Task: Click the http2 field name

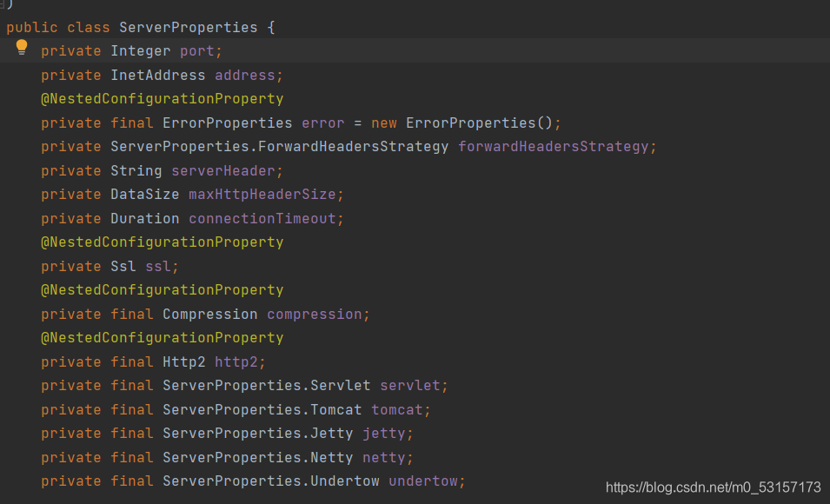Action: 236,362
